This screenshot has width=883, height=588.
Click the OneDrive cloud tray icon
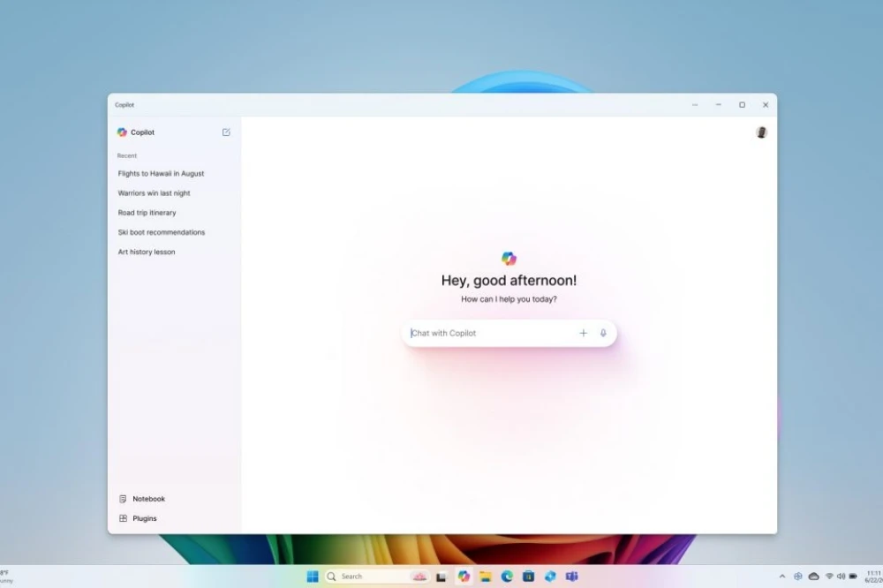(x=814, y=577)
